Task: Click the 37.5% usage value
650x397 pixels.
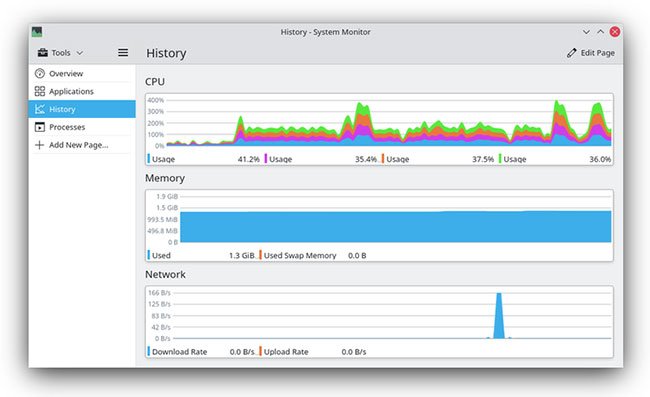Action: (x=483, y=159)
